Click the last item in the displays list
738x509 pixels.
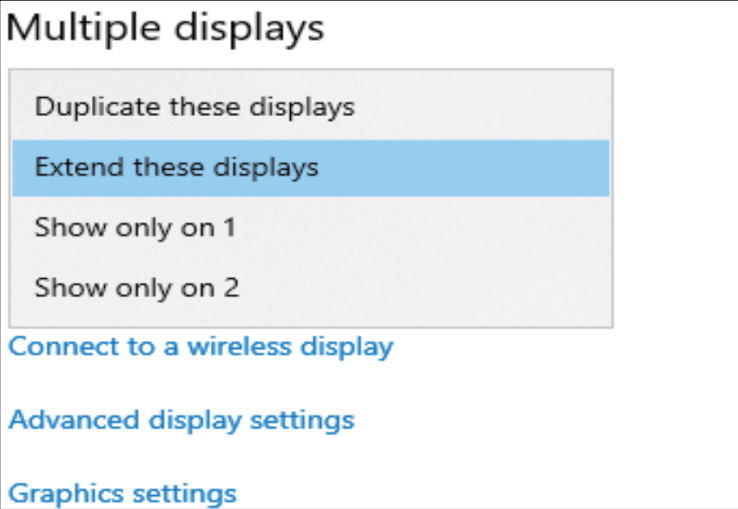click(x=137, y=289)
